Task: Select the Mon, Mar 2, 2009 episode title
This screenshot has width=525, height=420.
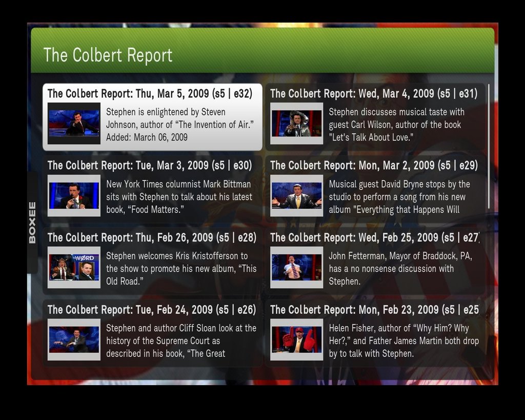Action: coord(374,166)
